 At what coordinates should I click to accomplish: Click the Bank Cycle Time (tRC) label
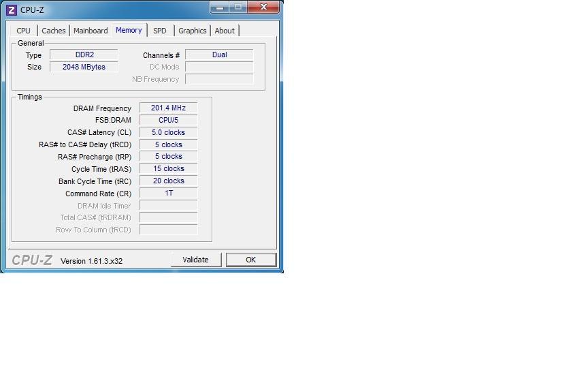click(95, 181)
